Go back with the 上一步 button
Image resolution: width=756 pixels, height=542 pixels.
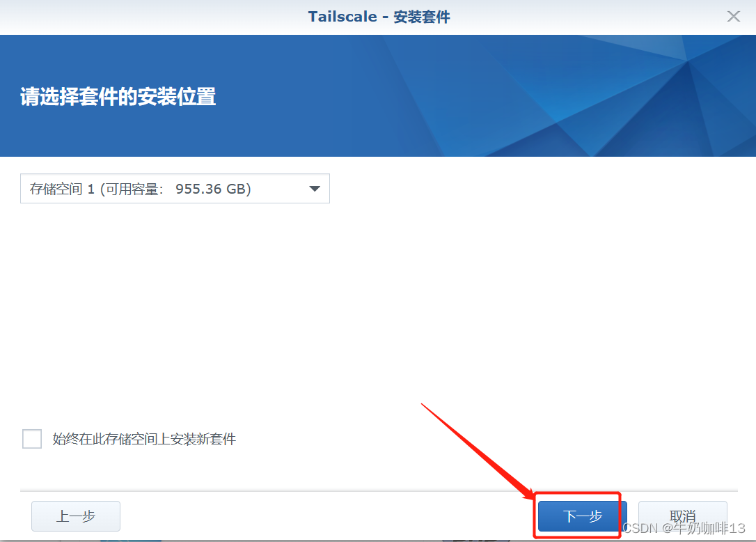tap(76, 516)
